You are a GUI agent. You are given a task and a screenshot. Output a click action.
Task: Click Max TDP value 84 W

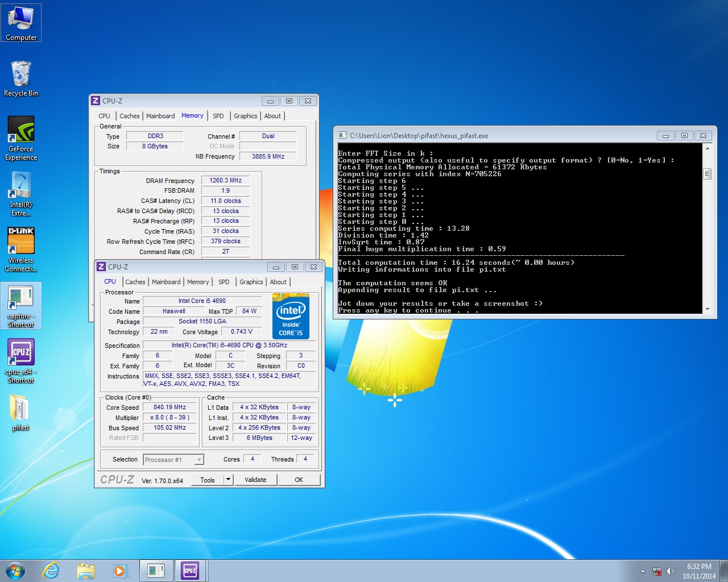pyautogui.click(x=249, y=311)
